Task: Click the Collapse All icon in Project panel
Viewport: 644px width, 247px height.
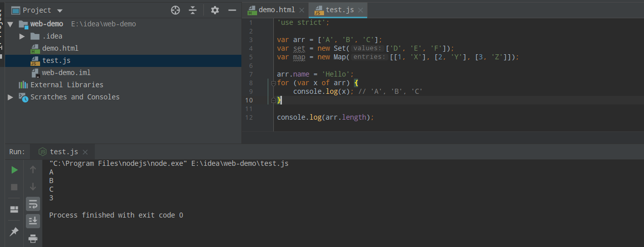Action: [x=193, y=10]
